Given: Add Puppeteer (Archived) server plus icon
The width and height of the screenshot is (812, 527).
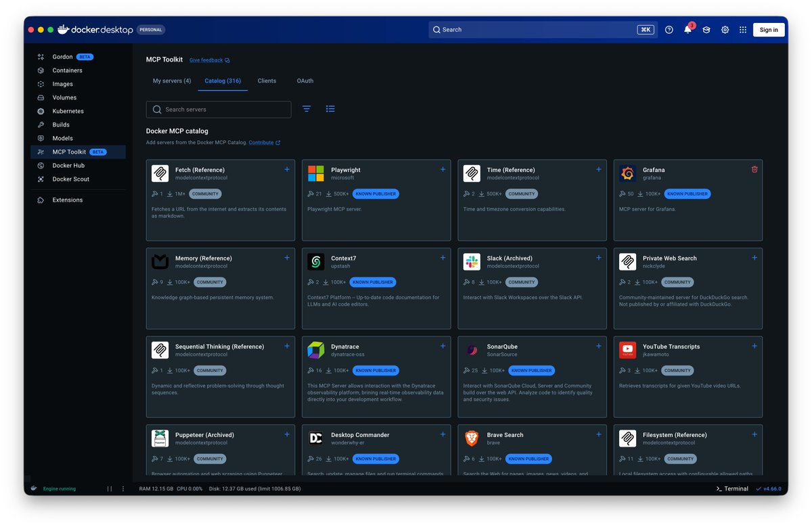Looking at the screenshot, I should point(287,434).
